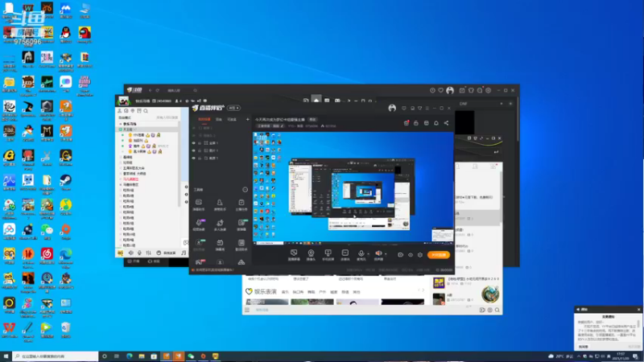
Task: Toggle dimmed eye of second source row
Action: tap(194, 135)
